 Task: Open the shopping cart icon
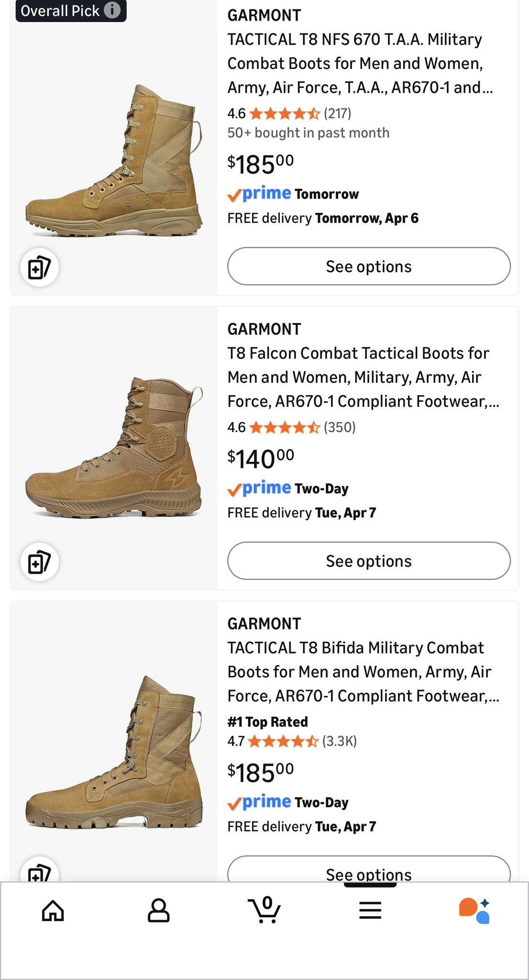click(264, 909)
